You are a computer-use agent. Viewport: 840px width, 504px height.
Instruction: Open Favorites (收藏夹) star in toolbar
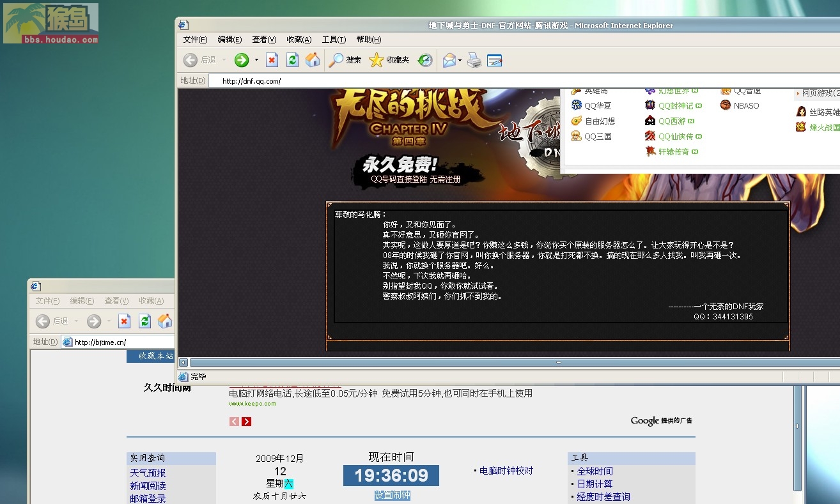pyautogui.click(x=389, y=60)
